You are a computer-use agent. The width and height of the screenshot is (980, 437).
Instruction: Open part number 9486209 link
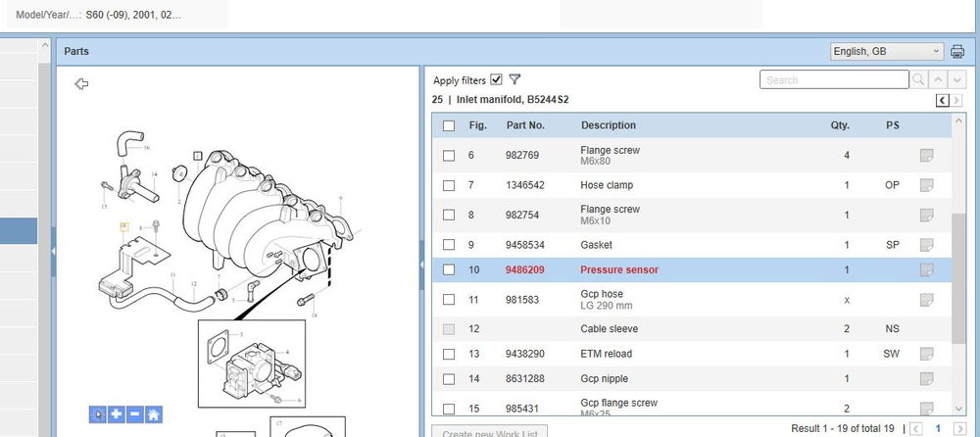[525, 269]
